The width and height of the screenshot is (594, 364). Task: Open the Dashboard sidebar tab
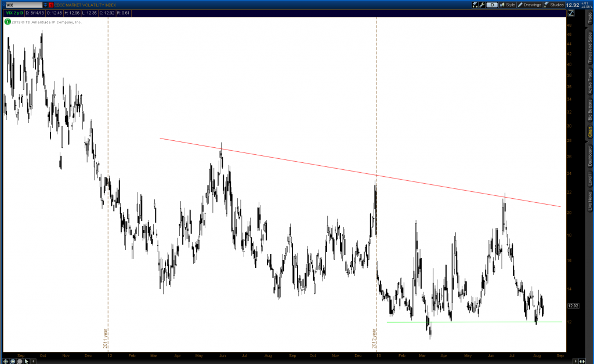[x=590, y=156]
